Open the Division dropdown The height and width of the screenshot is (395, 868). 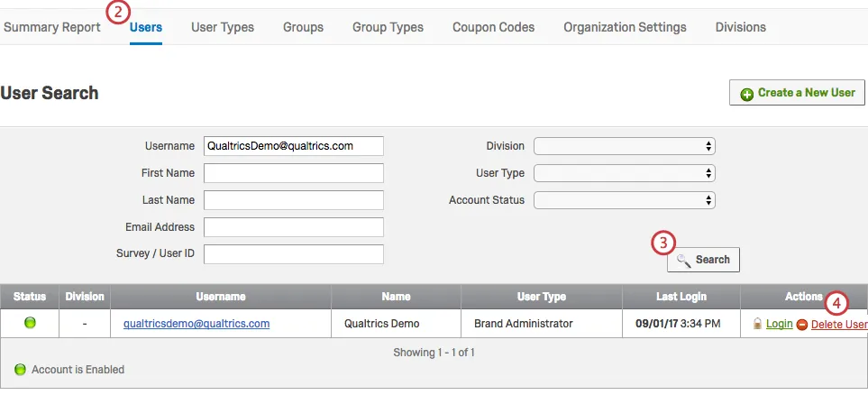[x=624, y=146]
